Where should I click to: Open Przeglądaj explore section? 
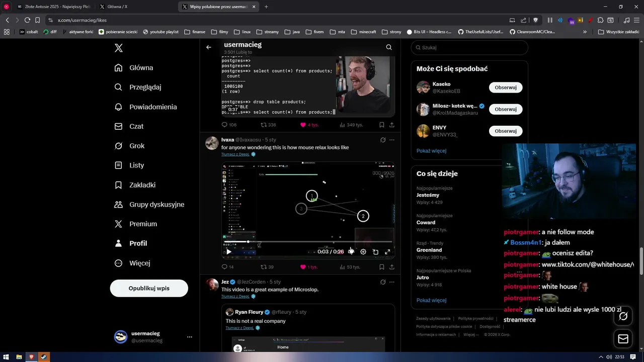coord(138,87)
